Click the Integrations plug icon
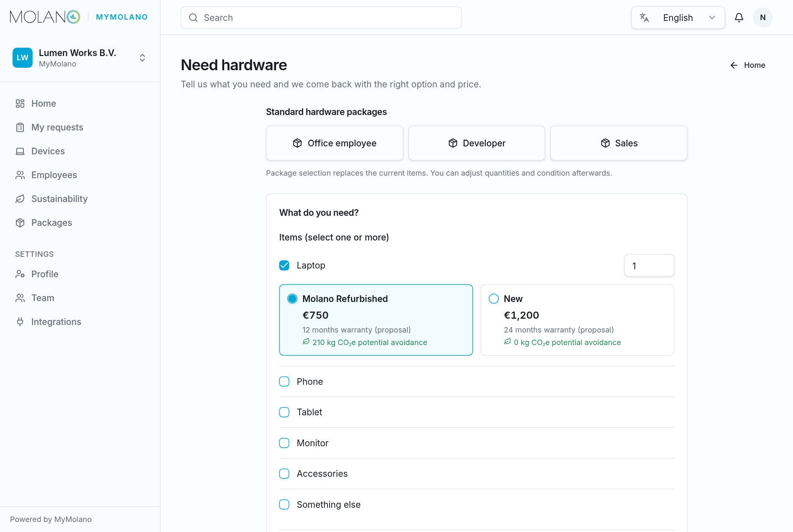The height and width of the screenshot is (532, 793). tap(20, 322)
